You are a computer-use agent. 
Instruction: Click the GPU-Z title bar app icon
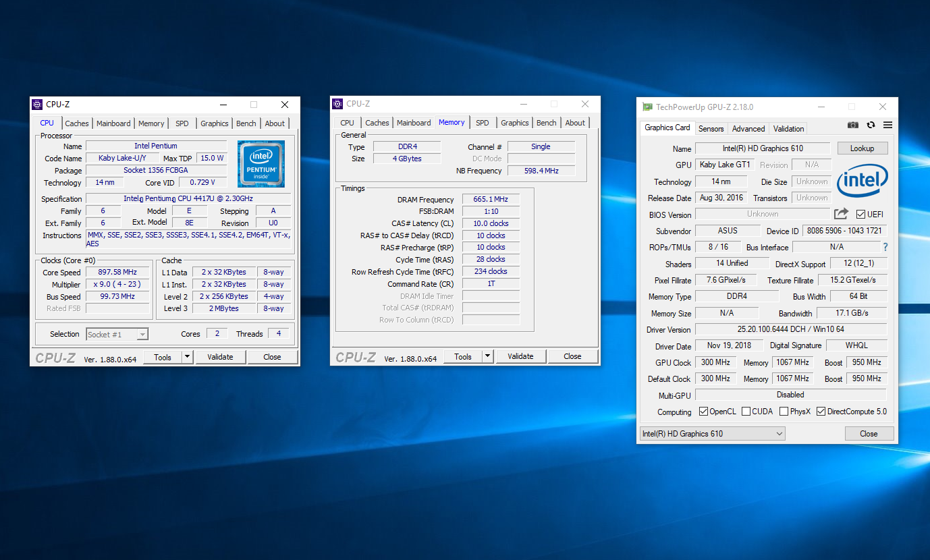pos(647,107)
